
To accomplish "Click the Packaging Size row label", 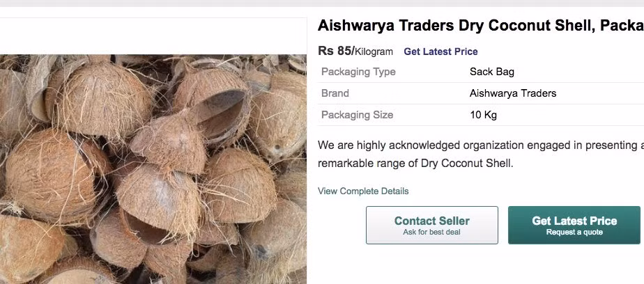I will tap(357, 115).
